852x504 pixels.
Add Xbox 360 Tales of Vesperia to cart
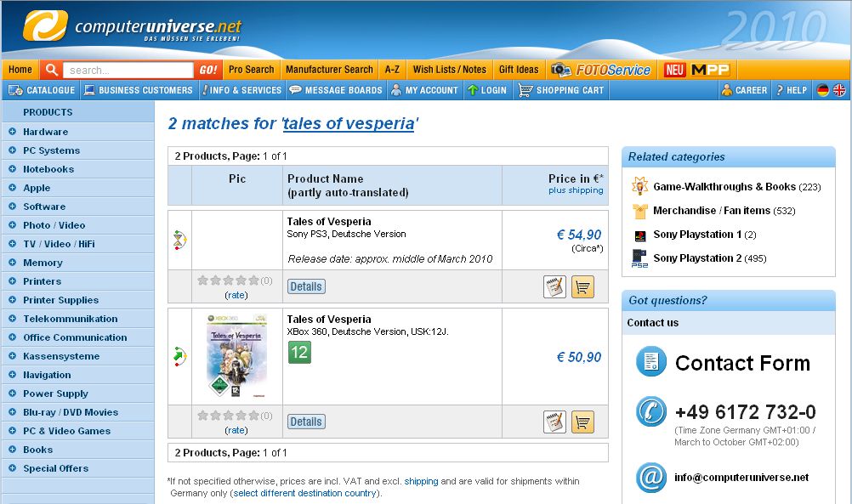[582, 422]
